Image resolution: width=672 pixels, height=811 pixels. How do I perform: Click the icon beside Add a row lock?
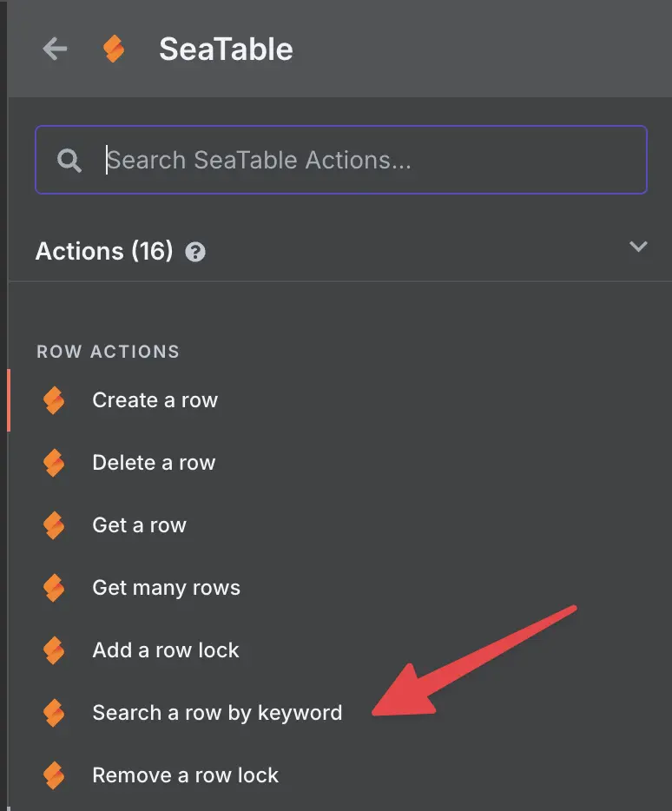click(54, 650)
